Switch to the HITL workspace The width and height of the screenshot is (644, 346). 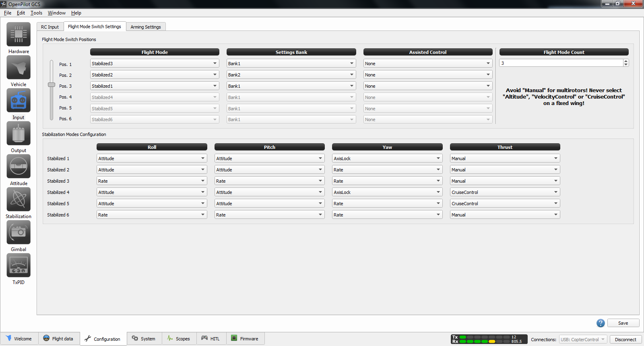211,339
